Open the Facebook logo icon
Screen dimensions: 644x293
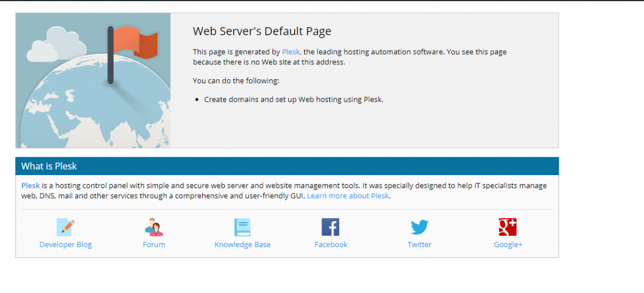pyautogui.click(x=330, y=227)
